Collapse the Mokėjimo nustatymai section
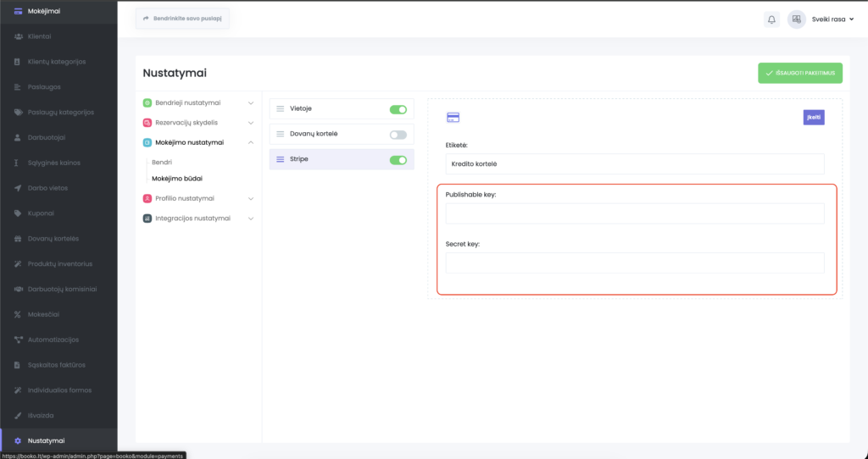This screenshot has width=868, height=459. (x=250, y=142)
